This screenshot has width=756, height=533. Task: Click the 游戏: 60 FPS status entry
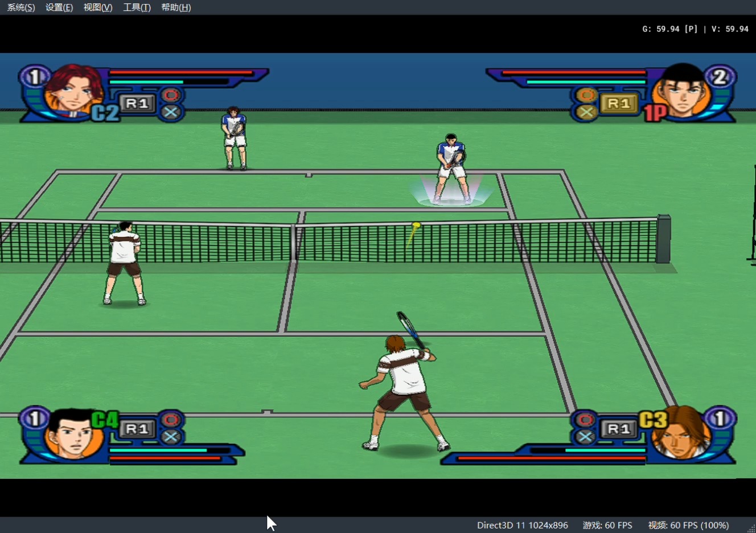pos(607,525)
